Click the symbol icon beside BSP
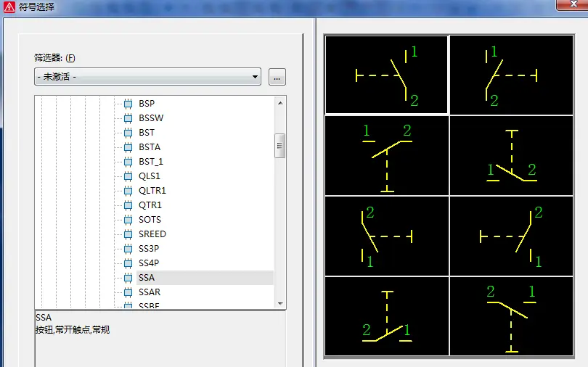The image size is (588, 367). click(128, 104)
